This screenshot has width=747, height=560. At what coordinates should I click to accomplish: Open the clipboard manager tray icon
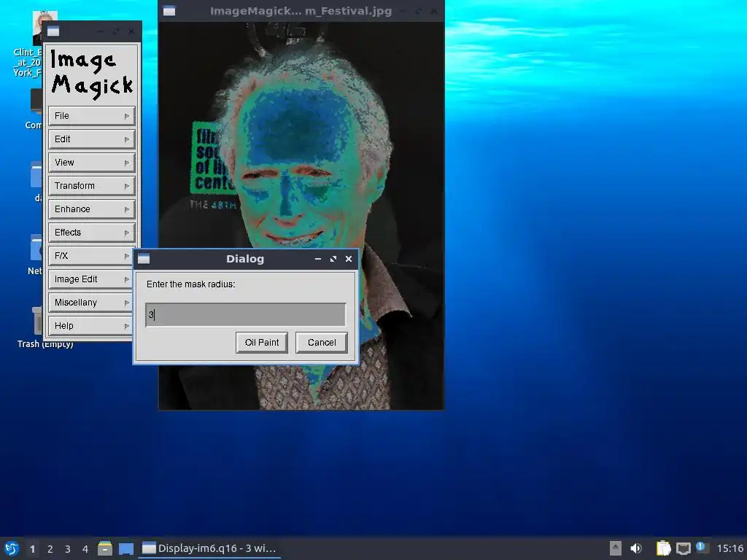point(663,548)
